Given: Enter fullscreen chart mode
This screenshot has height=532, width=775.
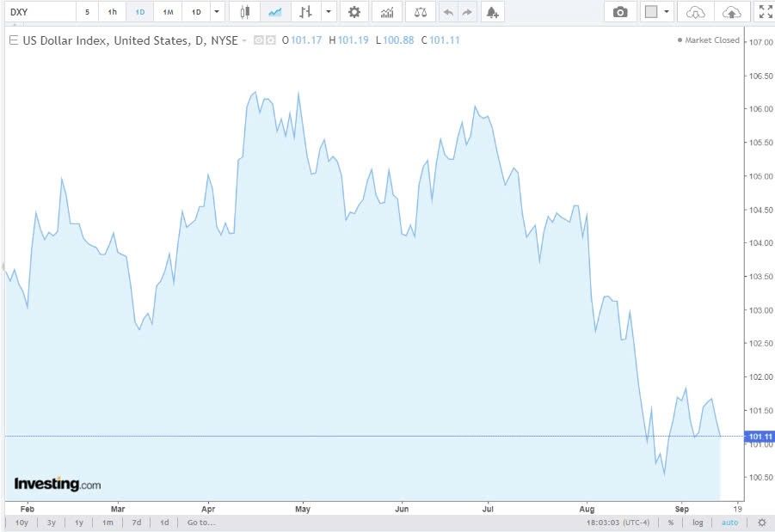Looking at the screenshot, I should click(x=764, y=12).
